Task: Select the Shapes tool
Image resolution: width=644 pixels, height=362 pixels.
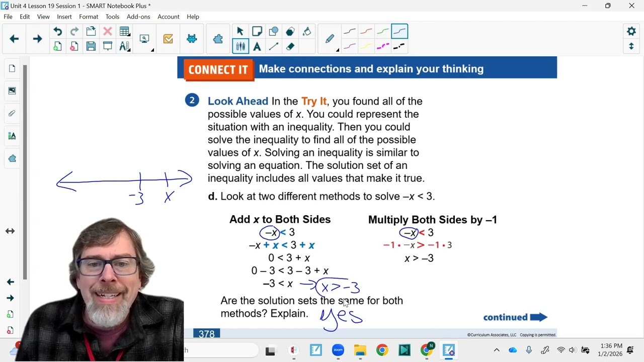Action: point(273,32)
